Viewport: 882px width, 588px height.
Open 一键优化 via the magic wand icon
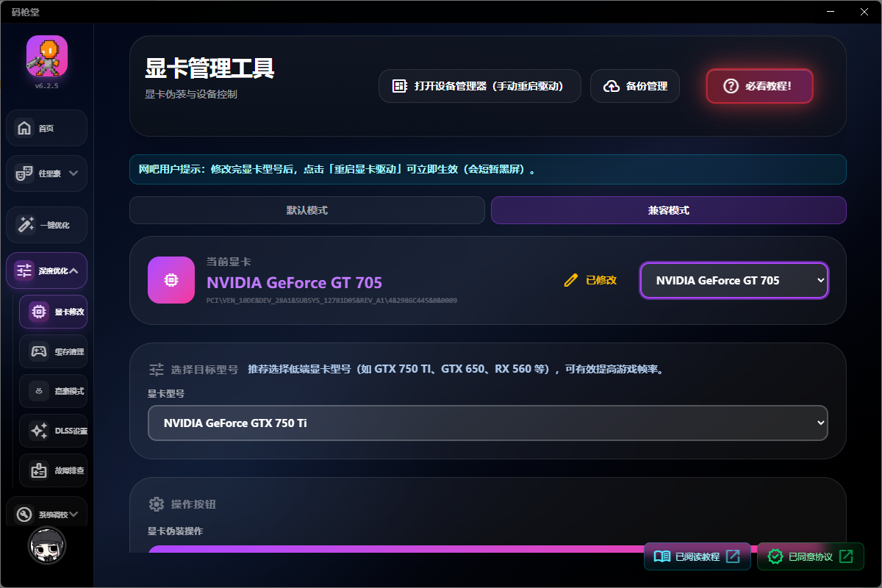(25, 225)
